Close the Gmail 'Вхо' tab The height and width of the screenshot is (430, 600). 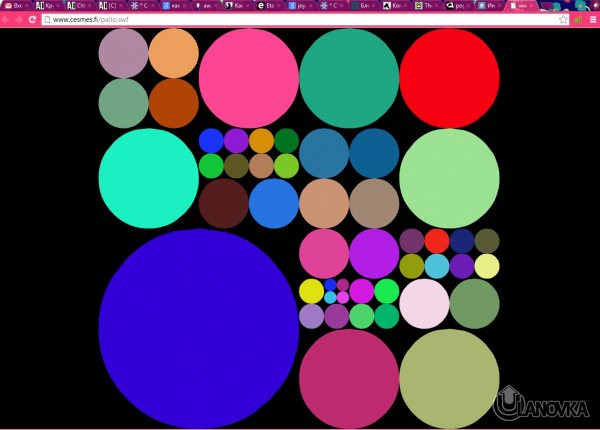click(26, 6)
